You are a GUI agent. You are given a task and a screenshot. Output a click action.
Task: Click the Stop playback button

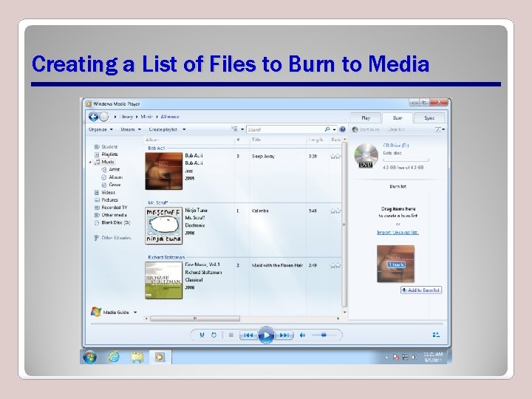pos(231,335)
